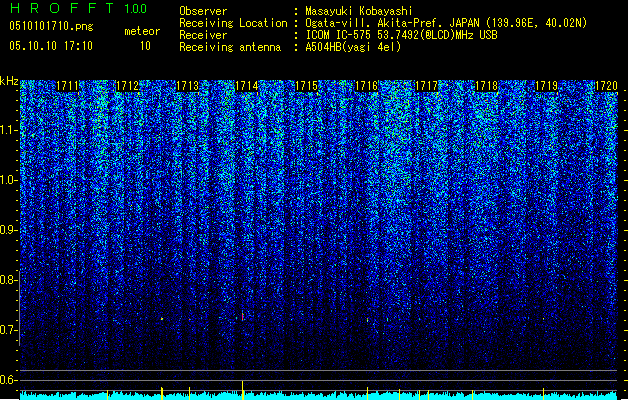Click the HROFFT title text
Viewport: 629px width, 400px height.
62,8
